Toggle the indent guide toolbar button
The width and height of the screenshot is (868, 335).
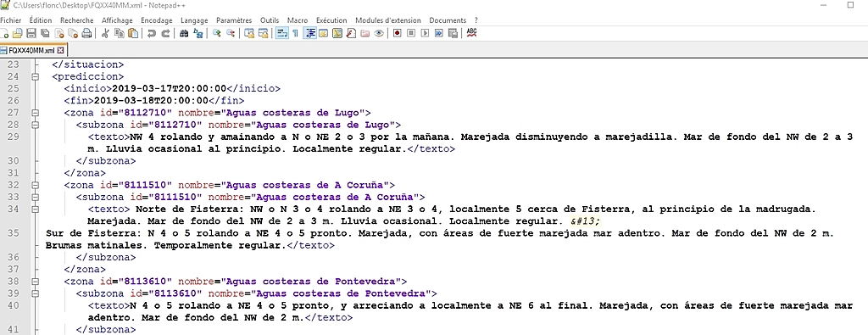coord(310,33)
